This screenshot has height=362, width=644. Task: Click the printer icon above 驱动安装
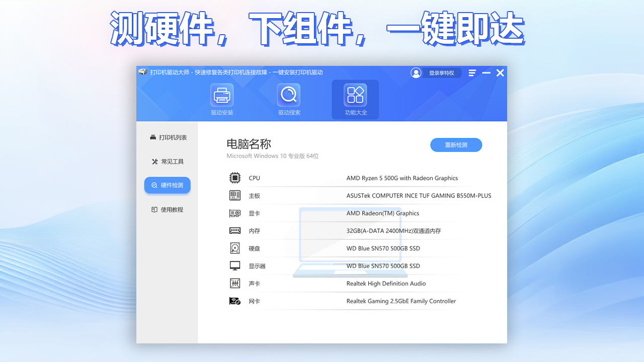(x=221, y=94)
